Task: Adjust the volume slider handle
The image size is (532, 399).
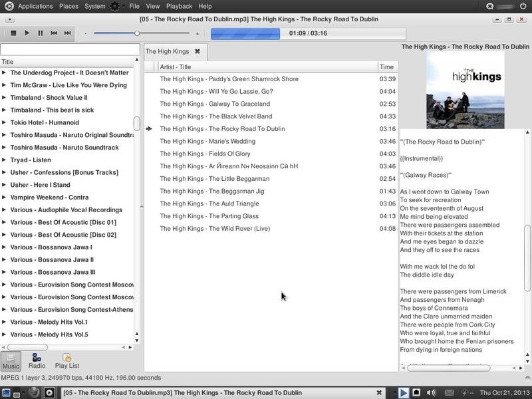Action: [x=137, y=33]
